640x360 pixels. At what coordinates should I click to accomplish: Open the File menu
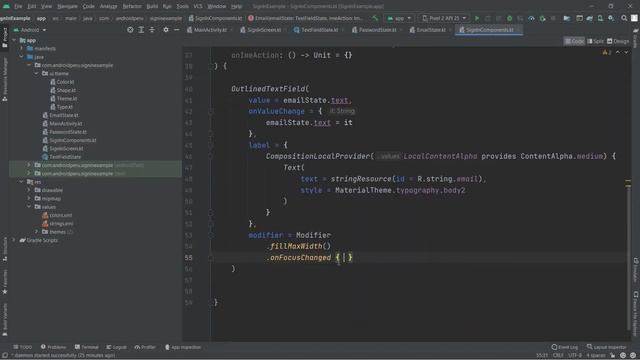pyautogui.click(x=18, y=7)
